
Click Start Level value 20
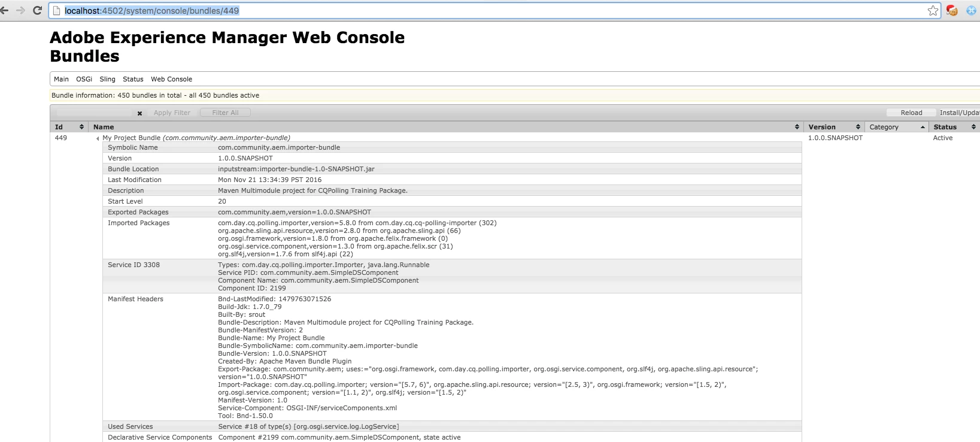222,201
